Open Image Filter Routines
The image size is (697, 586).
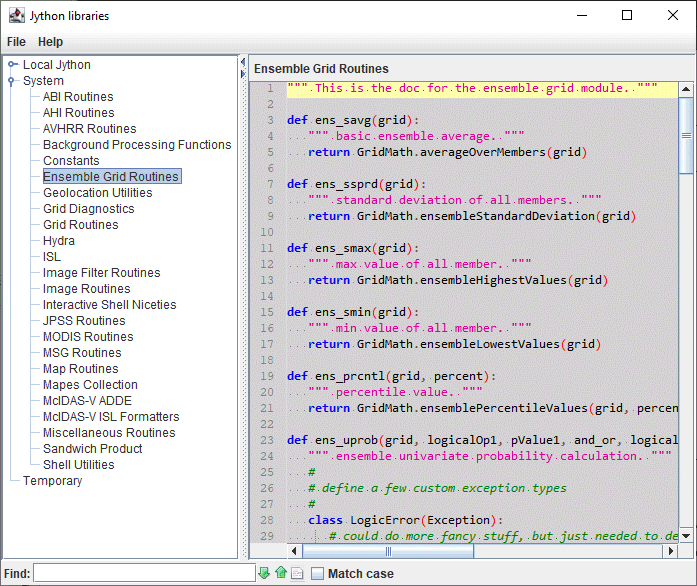[101, 273]
